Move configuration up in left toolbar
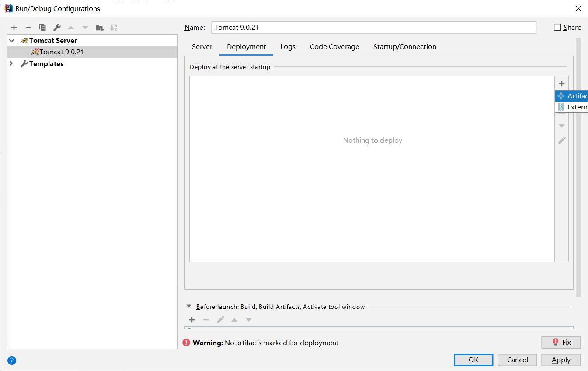The image size is (588, 371). (x=71, y=28)
